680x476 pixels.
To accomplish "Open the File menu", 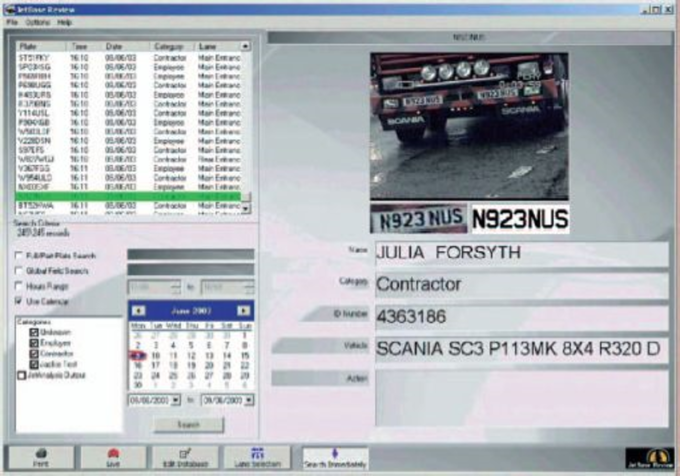I will click(12, 22).
